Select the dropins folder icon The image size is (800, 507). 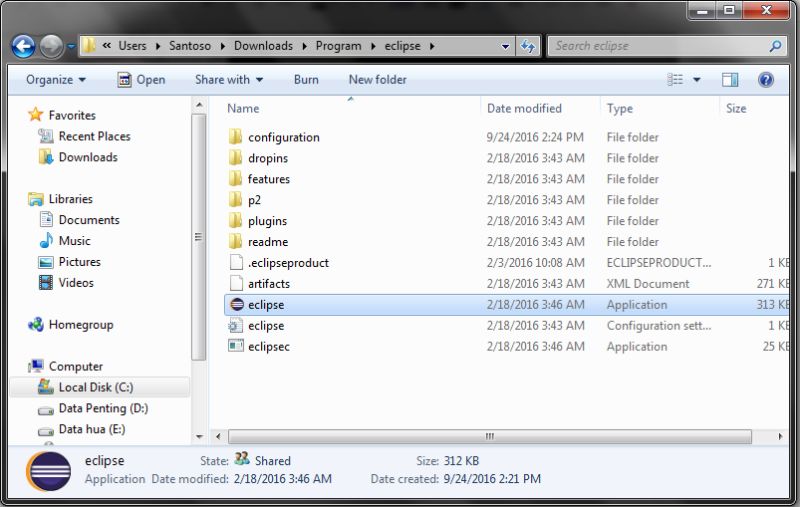tap(236, 158)
